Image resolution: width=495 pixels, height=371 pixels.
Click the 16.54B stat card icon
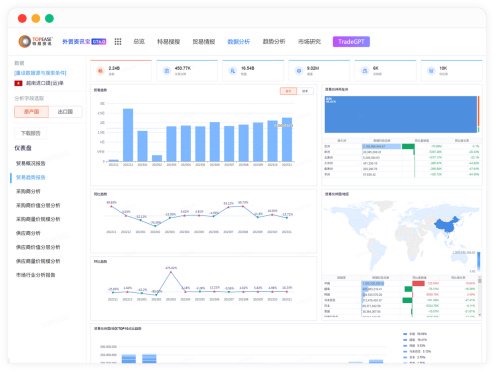[233, 71]
